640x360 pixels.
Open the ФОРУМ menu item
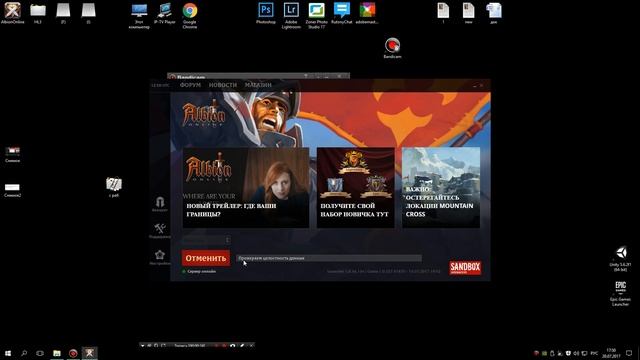[190, 85]
